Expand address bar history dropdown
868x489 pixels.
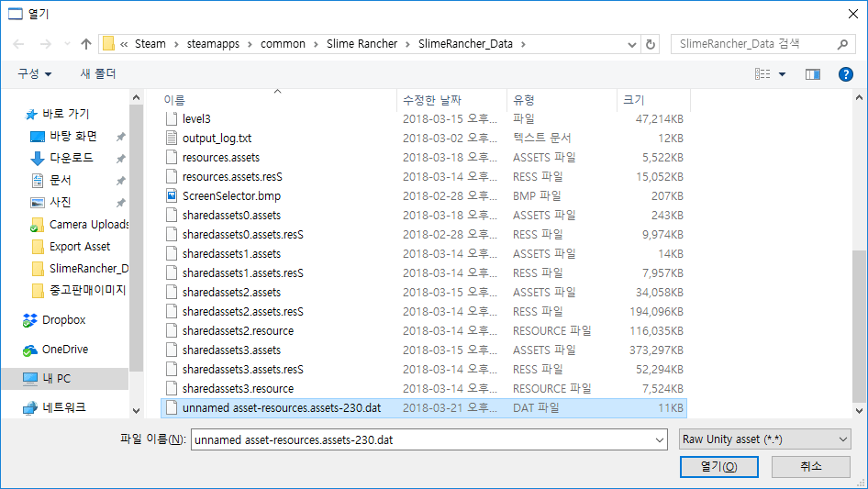tap(631, 44)
